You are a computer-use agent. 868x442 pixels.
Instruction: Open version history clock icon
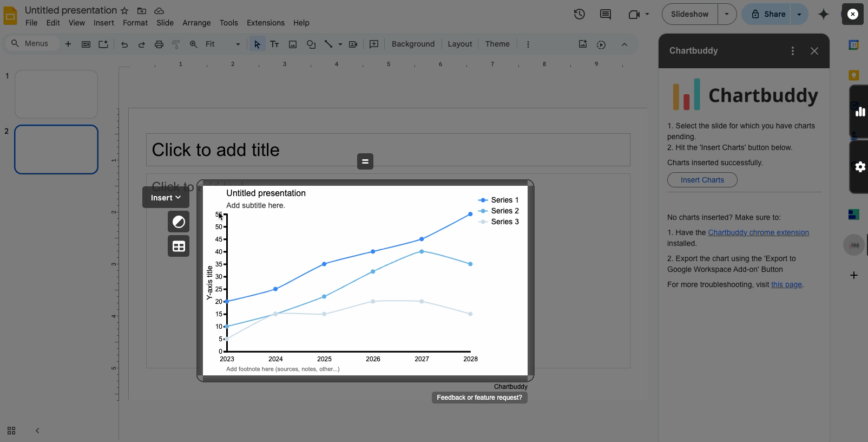click(x=580, y=14)
